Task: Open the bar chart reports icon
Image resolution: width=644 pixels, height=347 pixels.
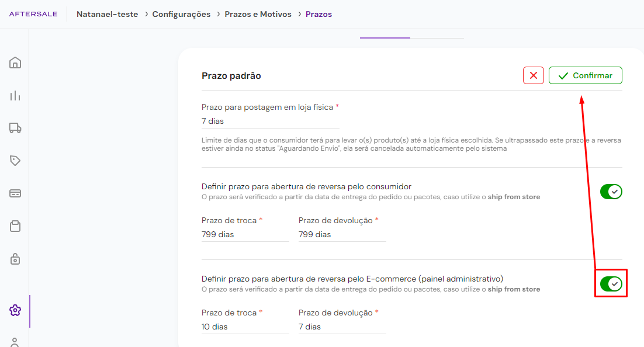Action: (x=15, y=95)
